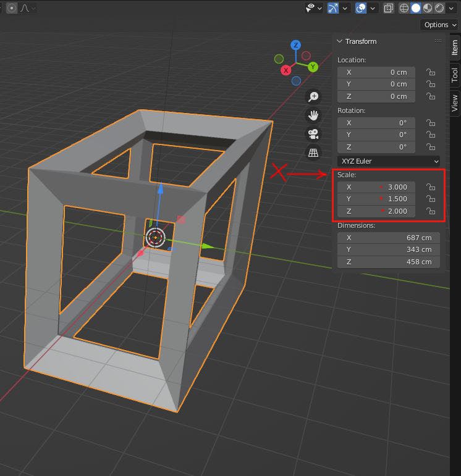Open shading options dropdown arrow
The height and width of the screenshot is (476, 461).
(451, 8)
